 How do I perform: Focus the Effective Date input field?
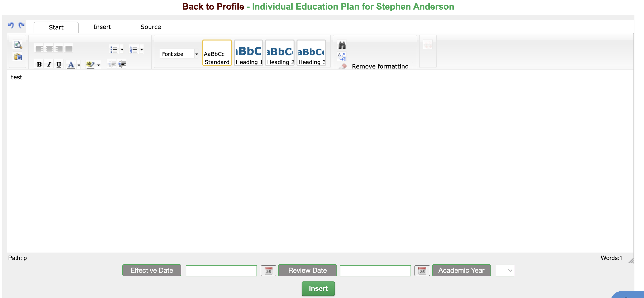221,271
